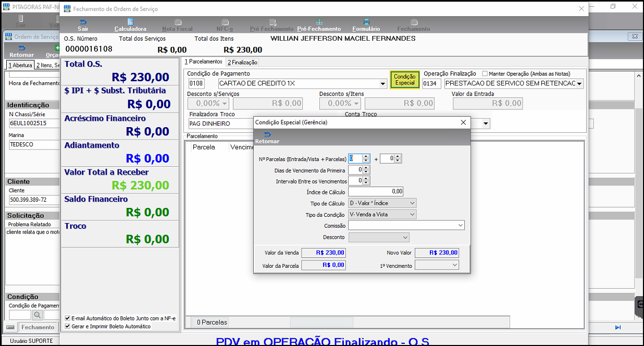Click the Condição Especial button
The height and width of the screenshot is (346, 644).
[x=405, y=80]
